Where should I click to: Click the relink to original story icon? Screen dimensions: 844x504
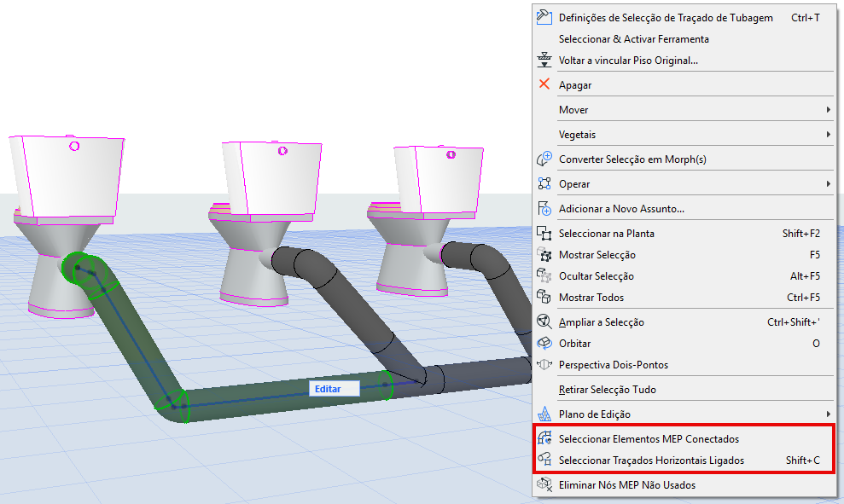coord(544,60)
